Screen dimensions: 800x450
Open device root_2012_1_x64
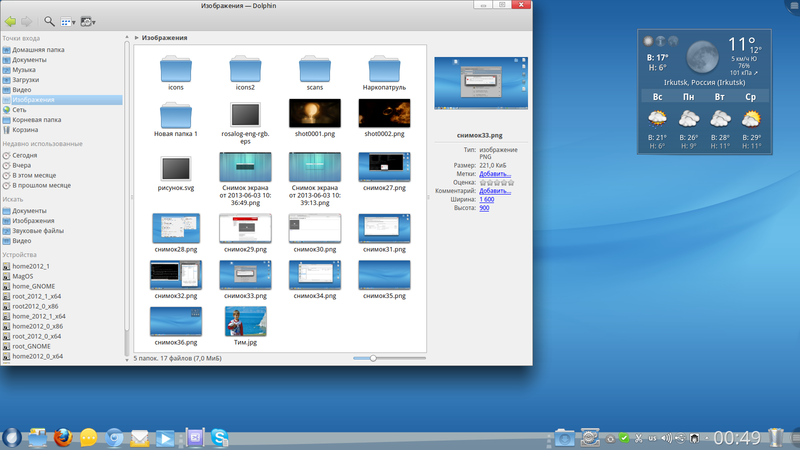pyautogui.click(x=36, y=296)
